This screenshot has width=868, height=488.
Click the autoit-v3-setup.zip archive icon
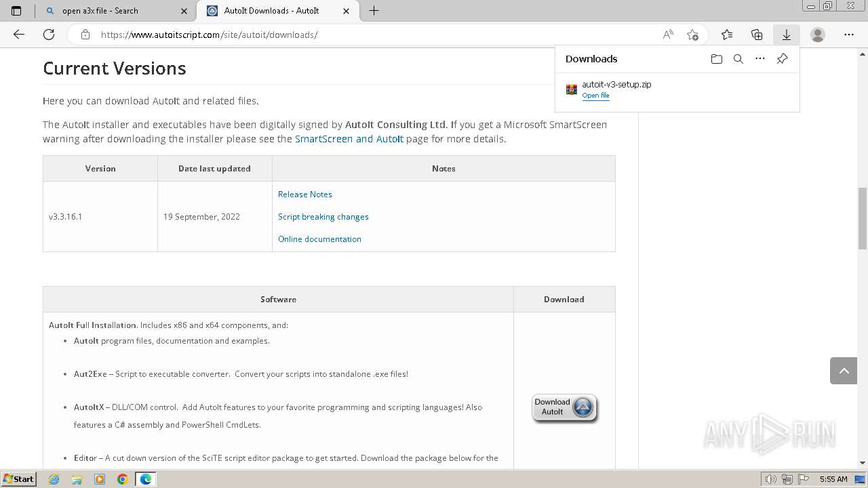point(572,89)
